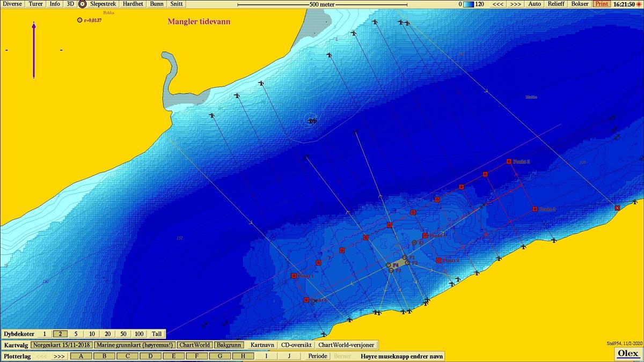The image size is (644, 362).
Task: Select red square marker Punkt 2
Action: [509, 161]
